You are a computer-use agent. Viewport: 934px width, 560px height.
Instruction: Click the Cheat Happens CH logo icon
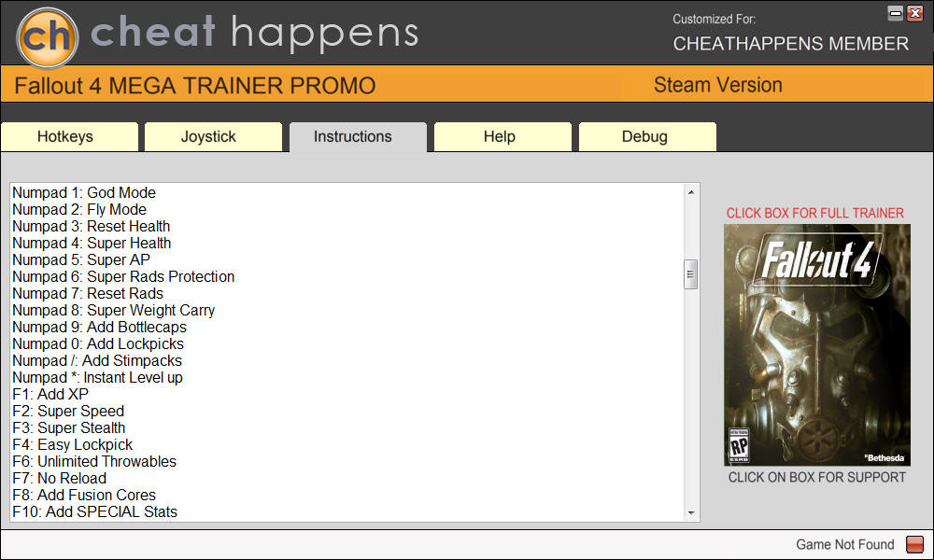click(x=47, y=37)
